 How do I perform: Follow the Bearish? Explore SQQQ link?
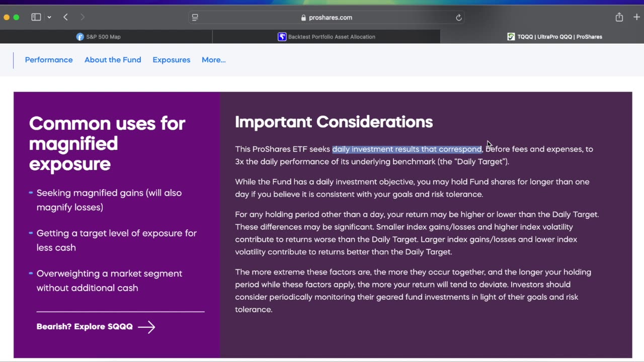tap(96, 327)
